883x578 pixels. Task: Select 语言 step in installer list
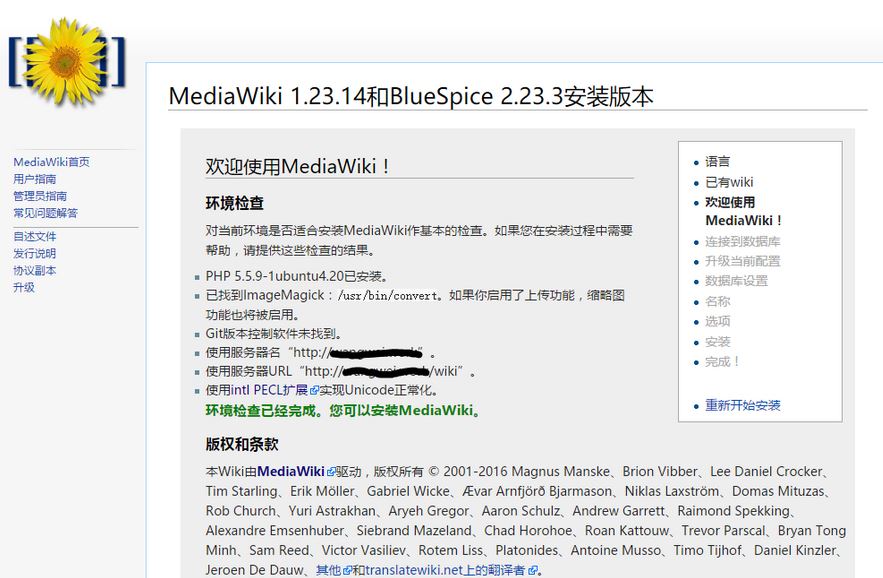click(717, 162)
